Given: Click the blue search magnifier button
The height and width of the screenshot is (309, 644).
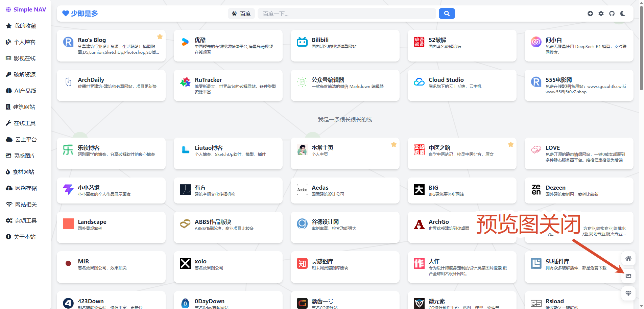Looking at the screenshot, I should point(447,14).
